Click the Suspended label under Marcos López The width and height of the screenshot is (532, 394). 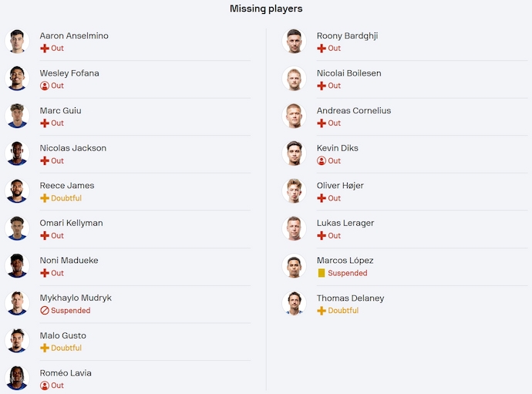point(347,274)
